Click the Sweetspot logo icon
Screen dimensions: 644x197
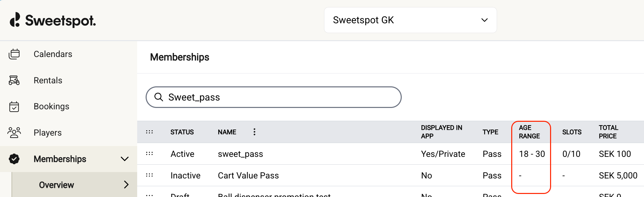click(x=15, y=20)
